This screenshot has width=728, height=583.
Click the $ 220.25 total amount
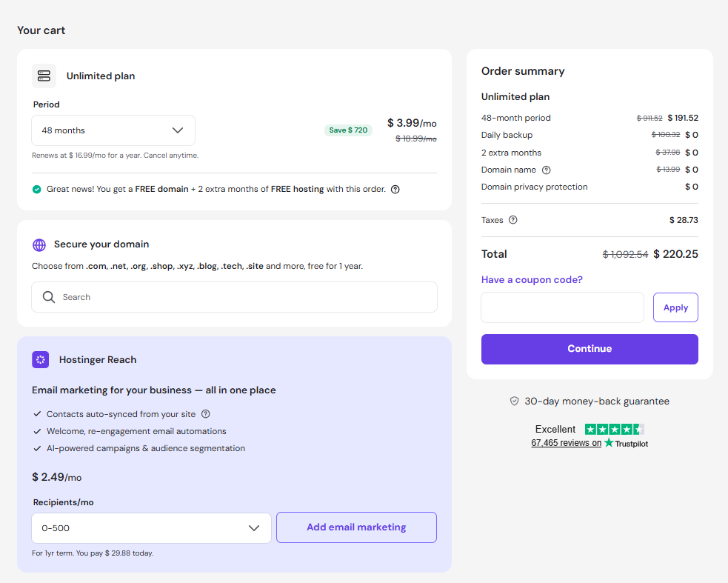(675, 254)
